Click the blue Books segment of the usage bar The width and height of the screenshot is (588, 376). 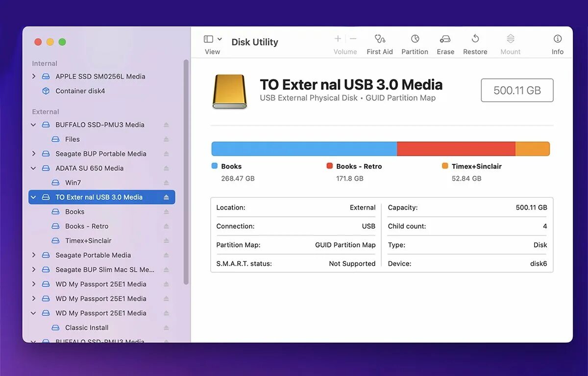[x=304, y=149]
